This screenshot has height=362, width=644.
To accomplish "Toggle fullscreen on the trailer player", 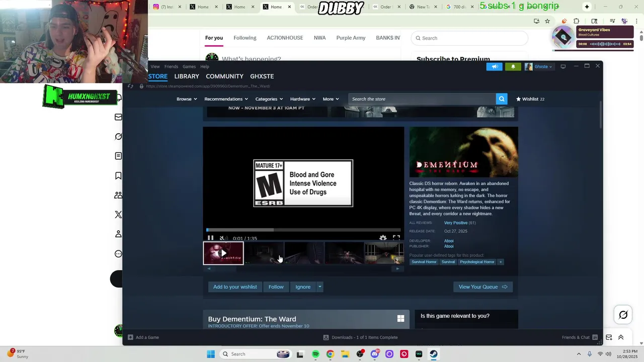I will coord(396,238).
